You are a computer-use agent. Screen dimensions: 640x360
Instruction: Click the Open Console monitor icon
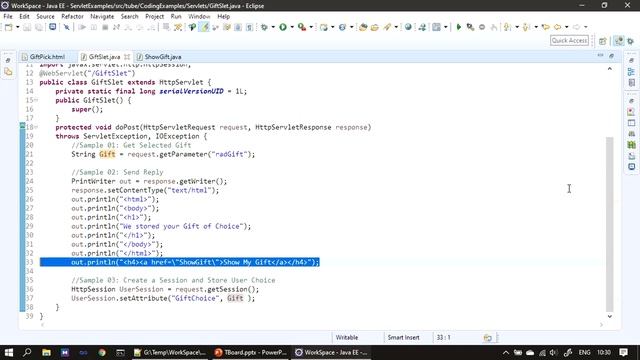[x=53, y=27]
